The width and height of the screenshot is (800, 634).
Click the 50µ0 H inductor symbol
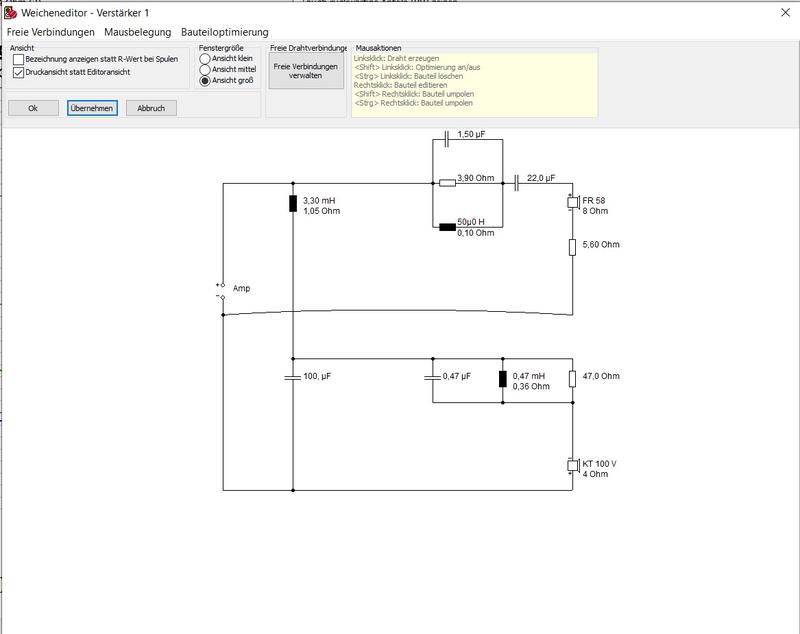point(447,227)
